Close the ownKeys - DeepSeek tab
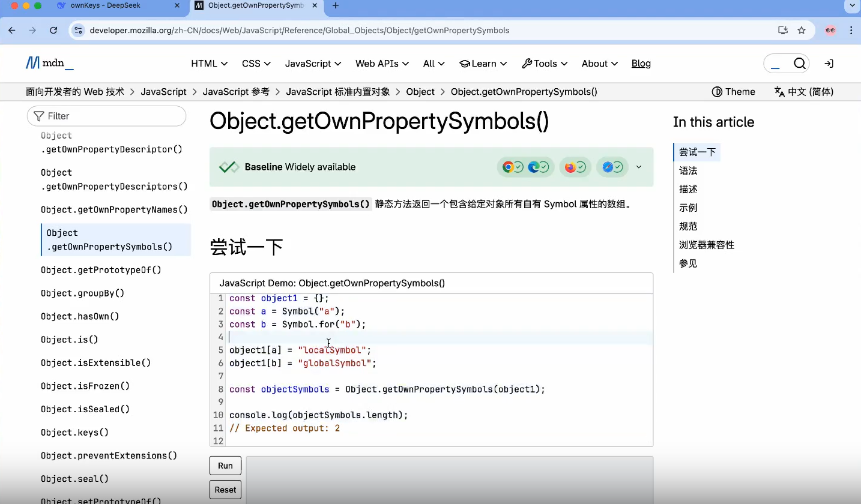 (x=177, y=6)
